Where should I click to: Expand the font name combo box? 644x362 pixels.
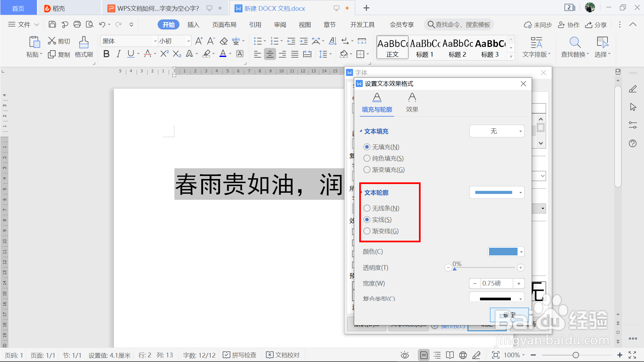point(155,41)
